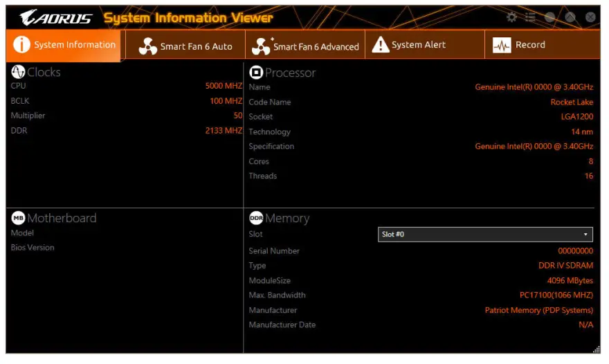
Task: Click the Processor section chip icon
Action: [x=256, y=72]
